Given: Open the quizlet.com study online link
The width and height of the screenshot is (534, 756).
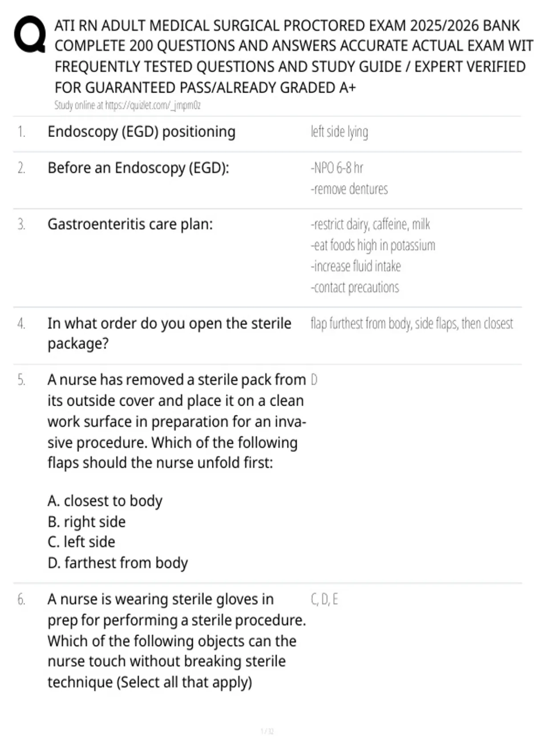Looking at the screenshot, I should tap(127, 105).
